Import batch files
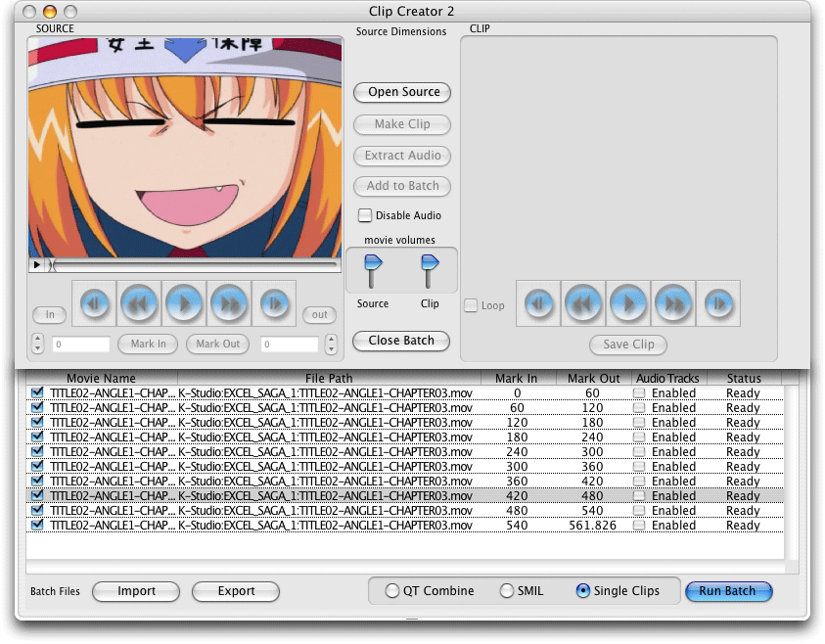The width and height of the screenshot is (825, 644). (136, 591)
